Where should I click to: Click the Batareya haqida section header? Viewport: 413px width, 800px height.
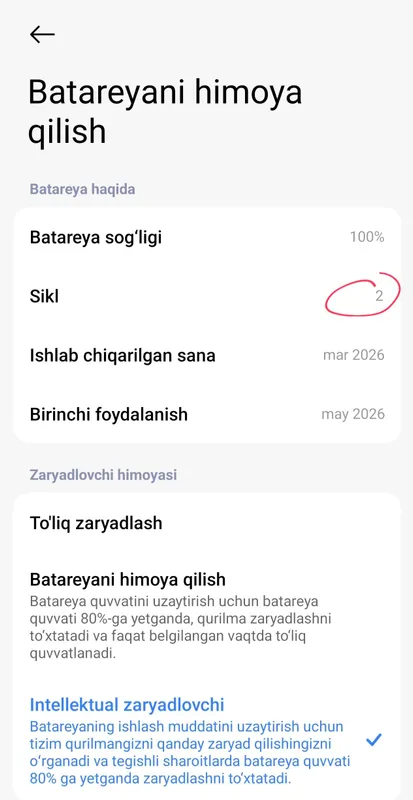(x=82, y=189)
